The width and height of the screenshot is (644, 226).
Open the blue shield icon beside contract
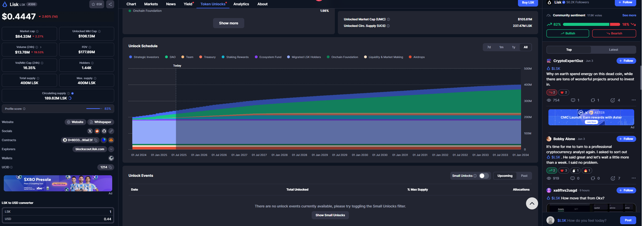[x=104, y=140]
